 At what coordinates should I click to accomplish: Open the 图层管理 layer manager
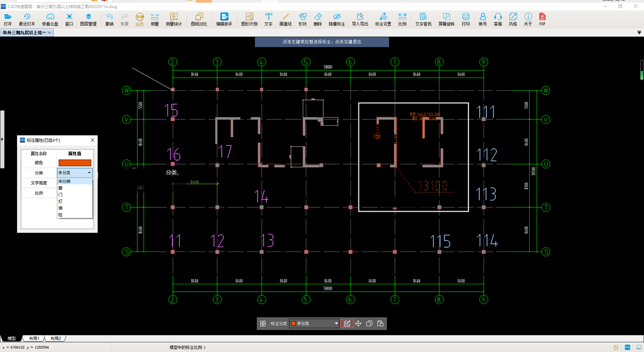point(89,20)
